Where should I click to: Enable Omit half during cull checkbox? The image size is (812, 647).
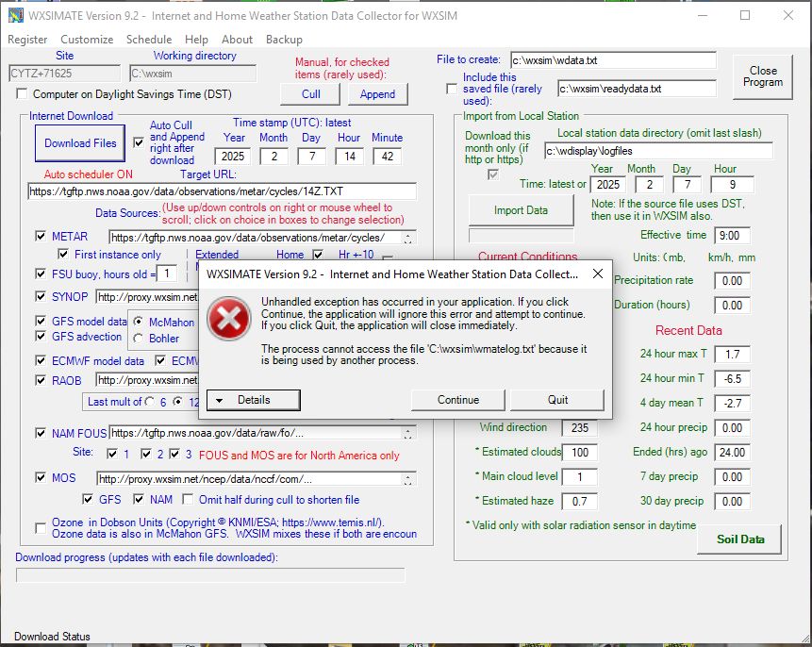tap(188, 499)
